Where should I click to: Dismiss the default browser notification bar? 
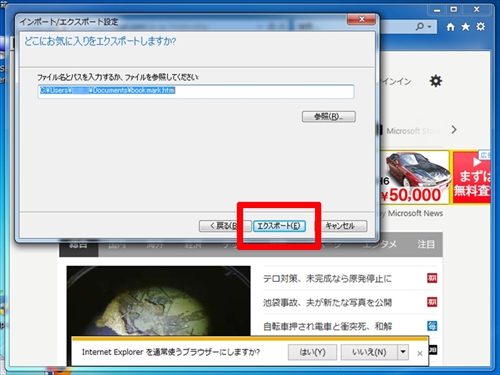[x=420, y=353]
